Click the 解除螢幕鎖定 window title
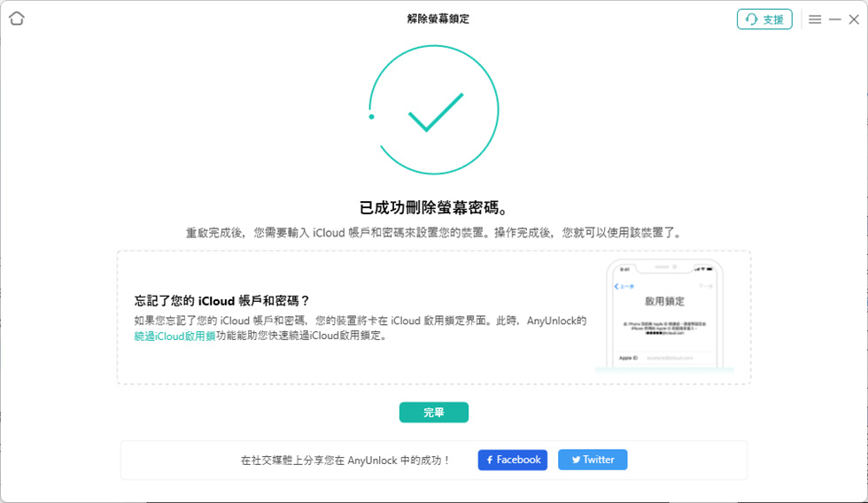 point(438,19)
